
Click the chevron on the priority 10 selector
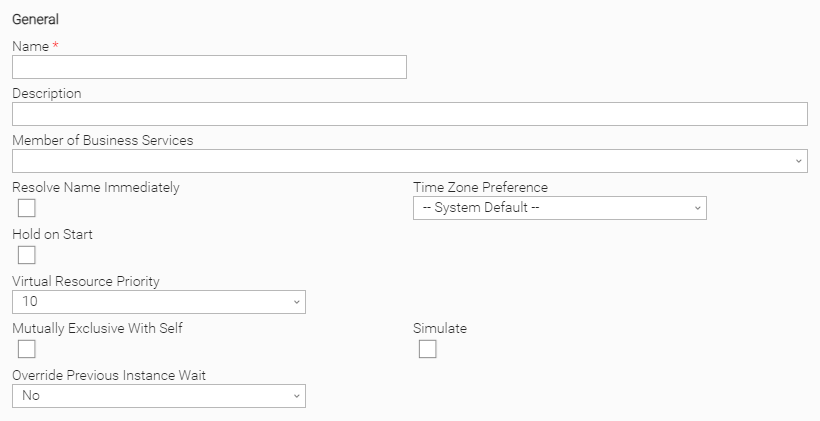click(x=296, y=302)
